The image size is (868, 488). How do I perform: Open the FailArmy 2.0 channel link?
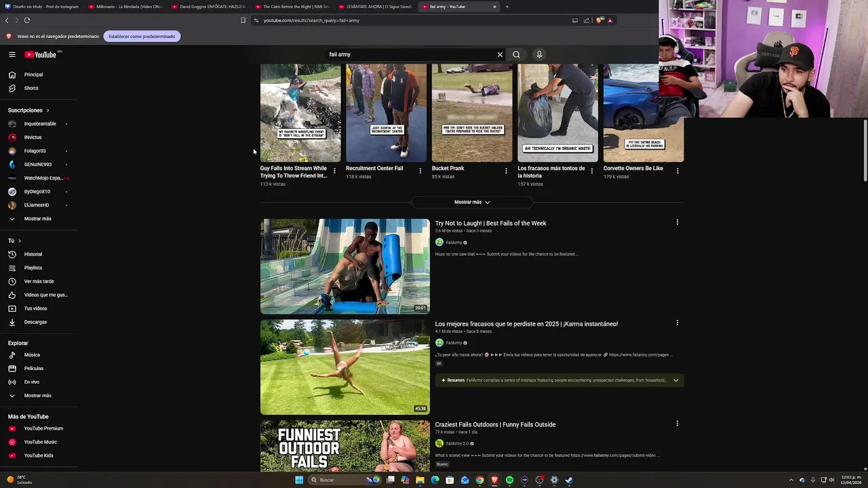(x=457, y=443)
